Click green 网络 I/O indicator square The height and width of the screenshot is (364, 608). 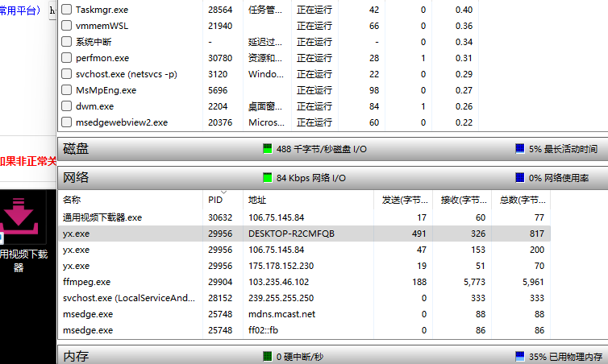269,177
